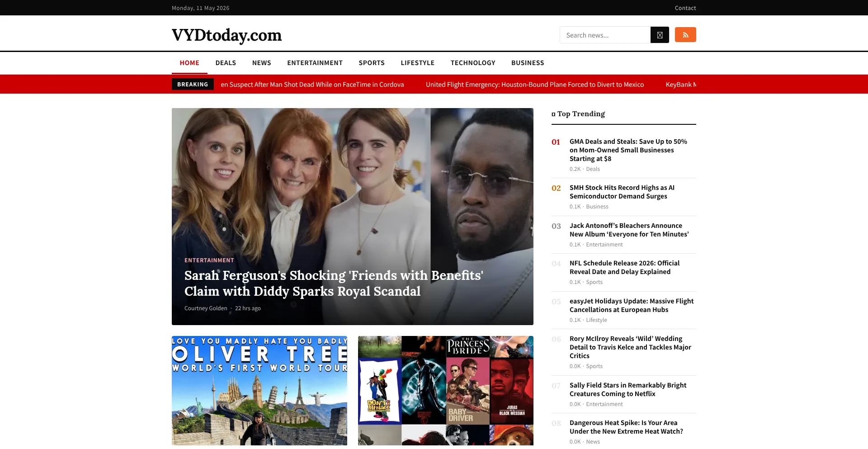The width and height of the screenshot is (868, 449).
Task: Open GMA Deals and Steals trending story
Action: (628, 150)
